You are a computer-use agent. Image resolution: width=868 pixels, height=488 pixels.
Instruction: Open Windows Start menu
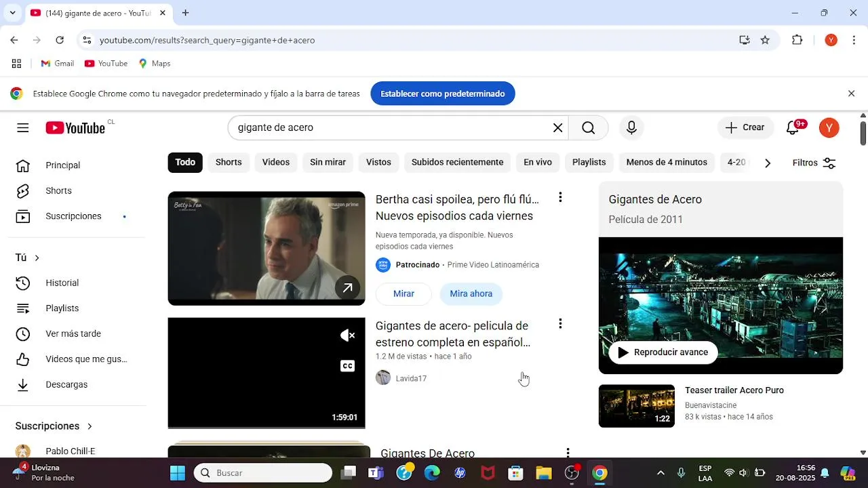pos(177,473)
